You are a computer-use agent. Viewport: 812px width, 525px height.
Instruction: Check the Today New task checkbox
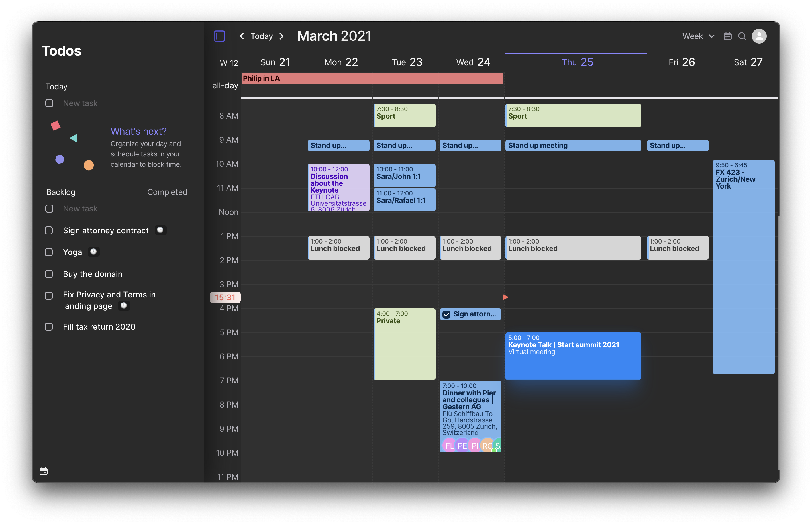pyautogui.click(x=49, y=103)
